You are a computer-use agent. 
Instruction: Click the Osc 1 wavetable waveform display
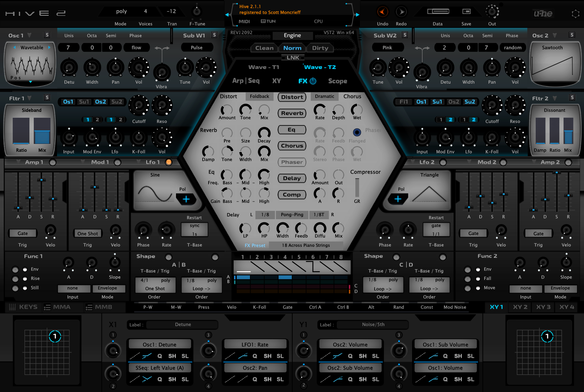coord(31,66)
